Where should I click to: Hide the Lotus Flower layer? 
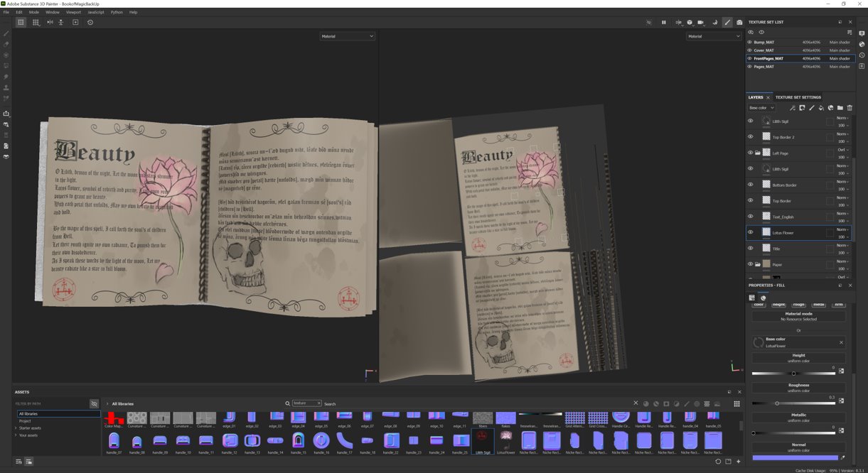coord(750,232)
